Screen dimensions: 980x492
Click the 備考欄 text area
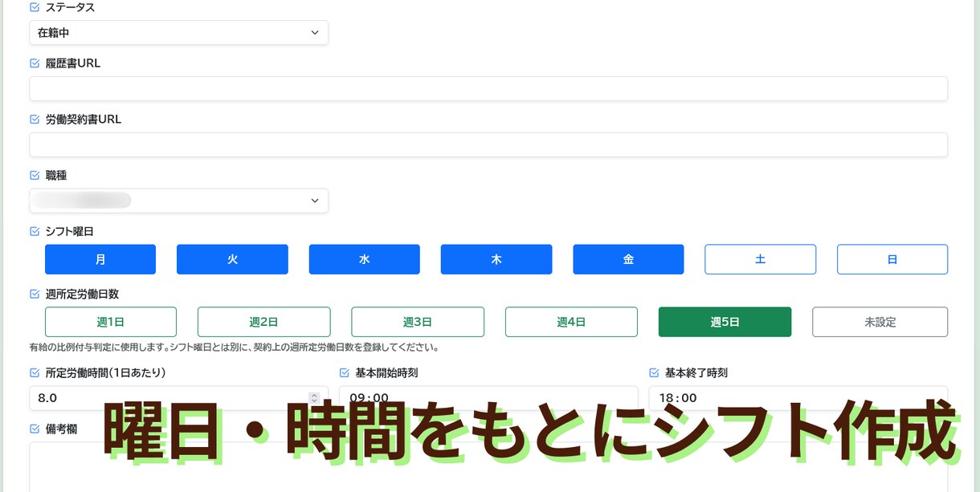click(488, 467)
